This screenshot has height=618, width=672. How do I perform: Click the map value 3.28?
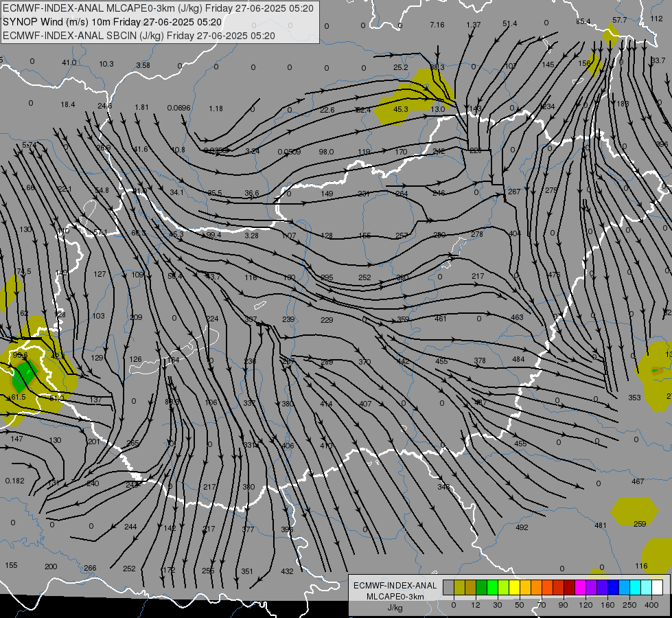(252, 236)
